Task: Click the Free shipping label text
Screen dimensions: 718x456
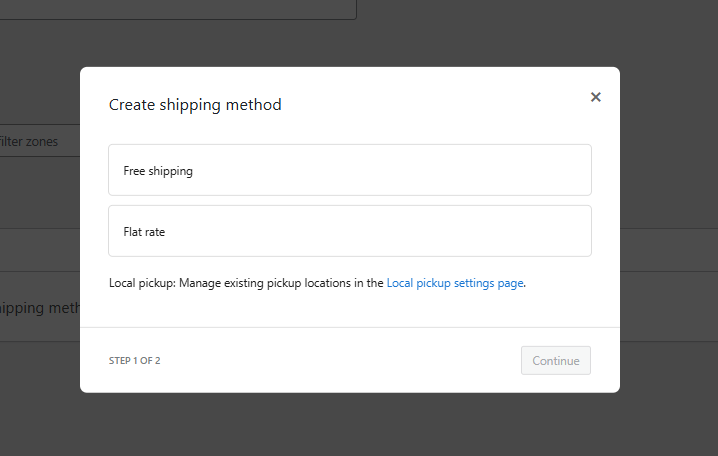Action: coord(158,171)
